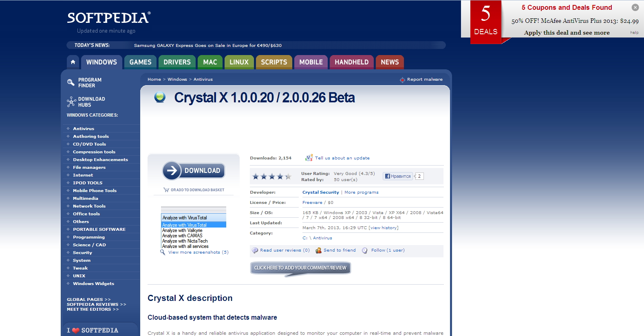
Task: Open the Program Finder magnifier icon
Action: (71, 82)
